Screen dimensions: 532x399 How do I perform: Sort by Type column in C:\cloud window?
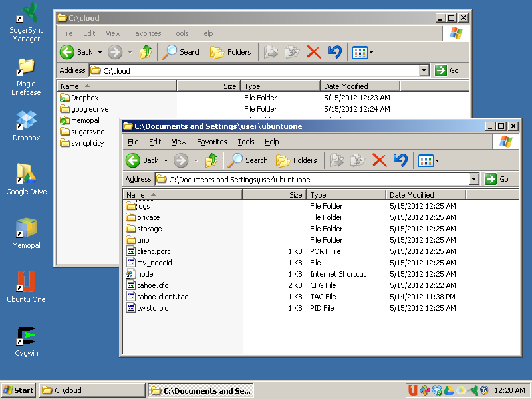click(280, 86)
